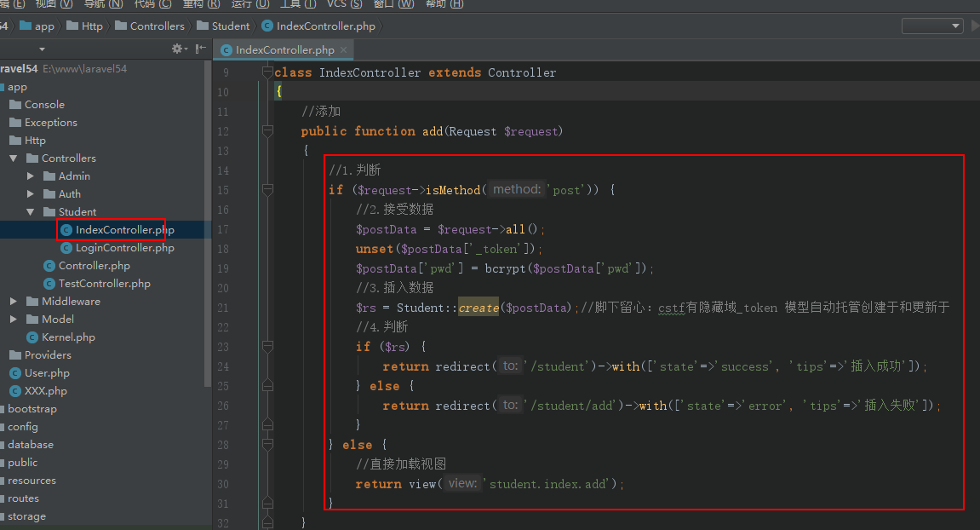Expand the Admin folder
Screen dimensions: 980x530
pyautogui.click(x=31, y=176)
